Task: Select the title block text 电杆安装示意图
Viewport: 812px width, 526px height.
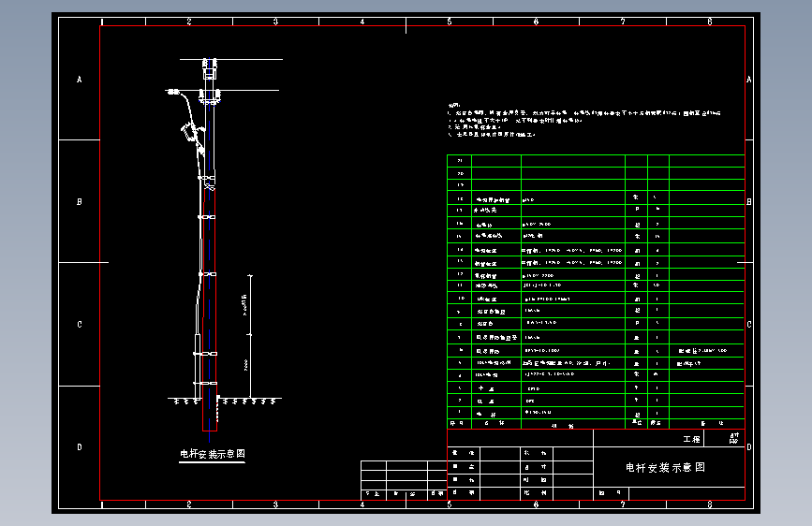Action: (x=665, y=467)
